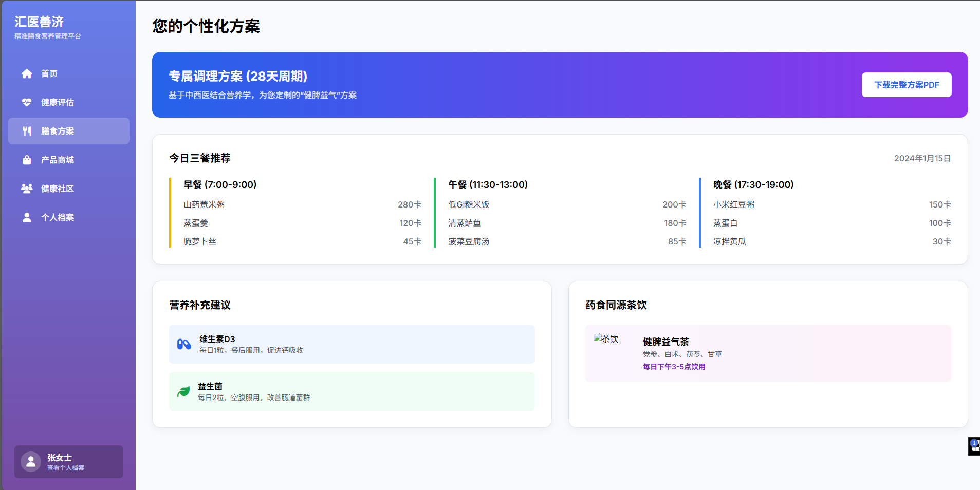The height and width of the screenshot is (490, 980).
Task: Click the community icon beside 健康社区
Action: point(27,189)
